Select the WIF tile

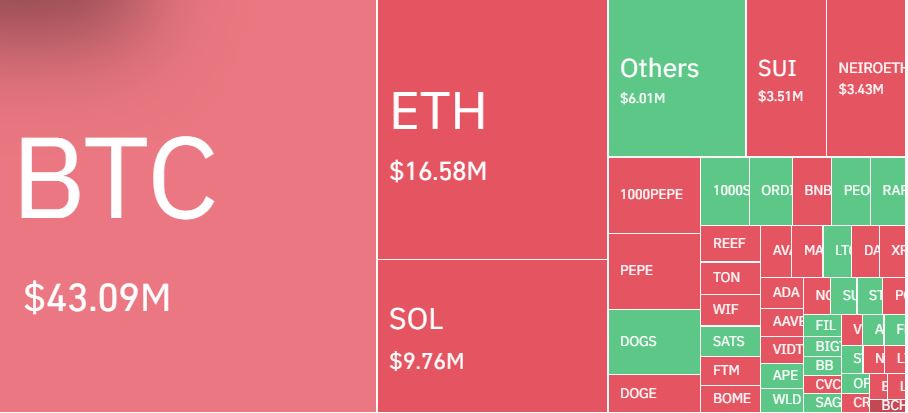pyautogui.click(x=730, y=310)
